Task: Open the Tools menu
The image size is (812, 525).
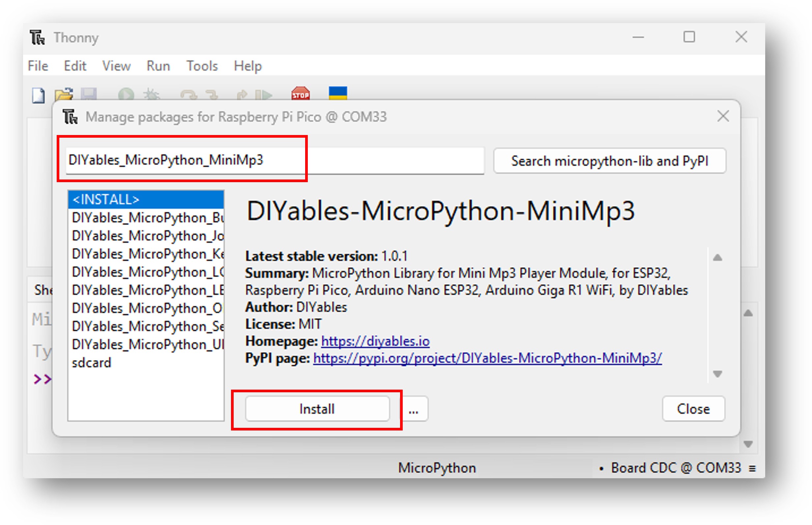Action: pyautogui.click(x=202, y=66)
